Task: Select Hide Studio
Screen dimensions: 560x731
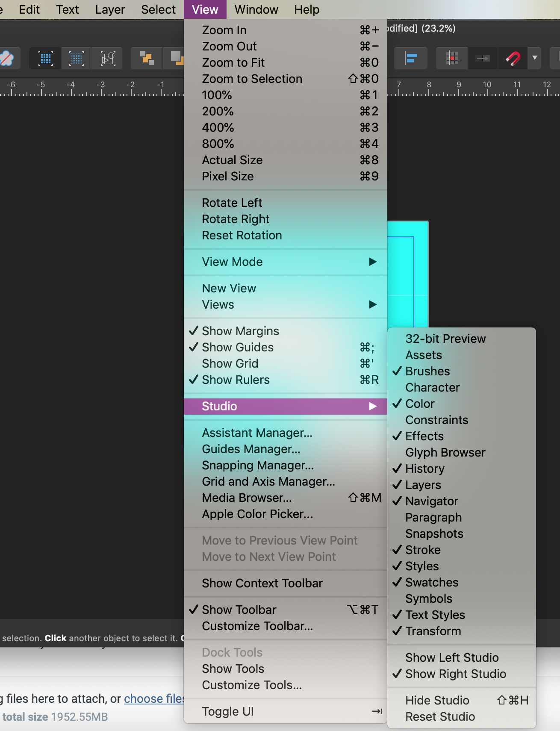Action: [462, 700]
